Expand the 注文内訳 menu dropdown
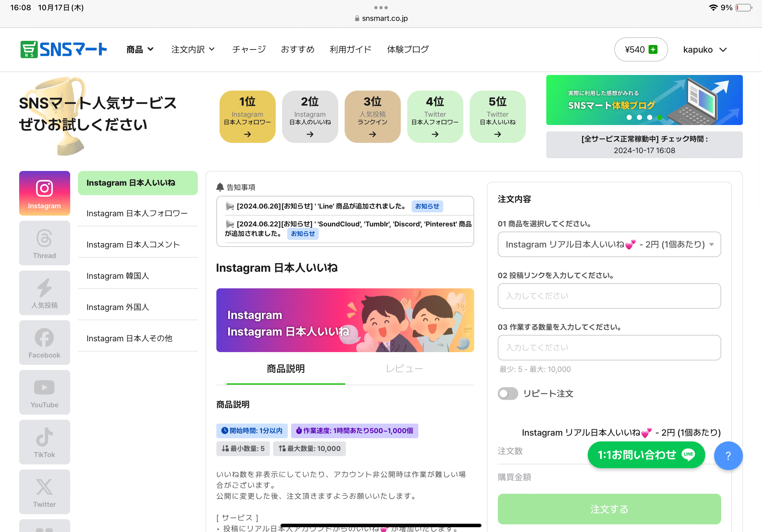The image size is (762, 532). coord(193,49)
